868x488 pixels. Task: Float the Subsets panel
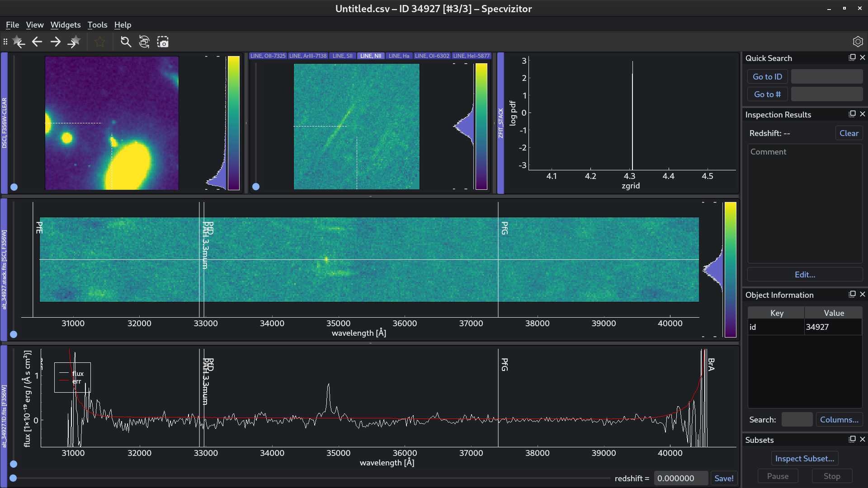point(852,439)
